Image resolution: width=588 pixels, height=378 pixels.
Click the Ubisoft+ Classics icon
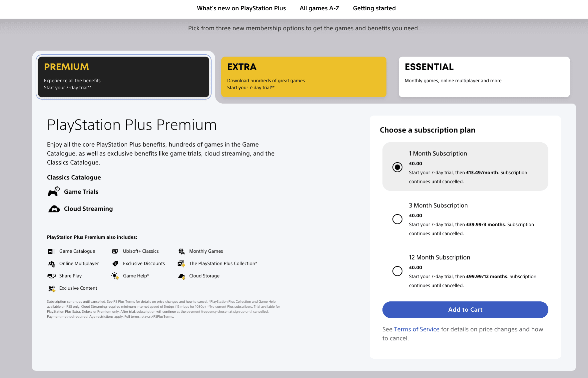click(115, 251)
